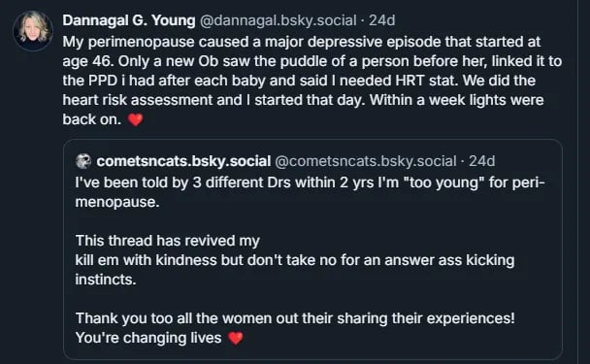Open Dannagal G. Young's profile avatar
The image size is (590, 364).
pos(33,30)
